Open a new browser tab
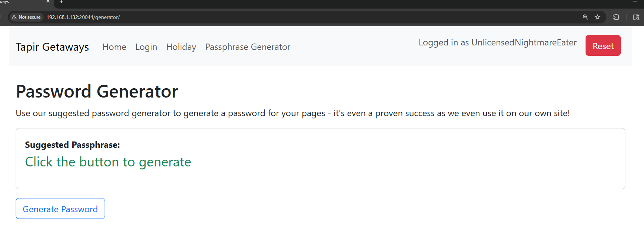Viewport: 644px width, 242px height. pos(61,1)
